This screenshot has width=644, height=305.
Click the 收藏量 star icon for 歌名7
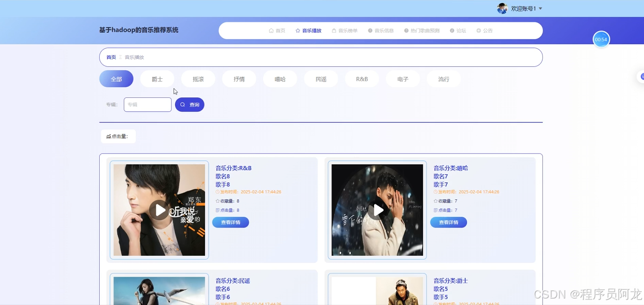[x=435, y=201]
